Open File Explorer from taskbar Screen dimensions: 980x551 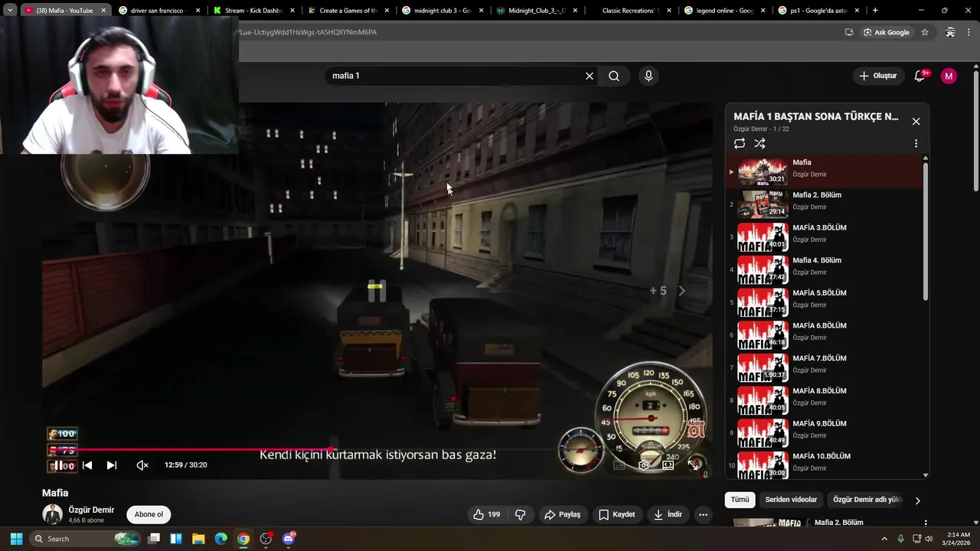[198, 539]
